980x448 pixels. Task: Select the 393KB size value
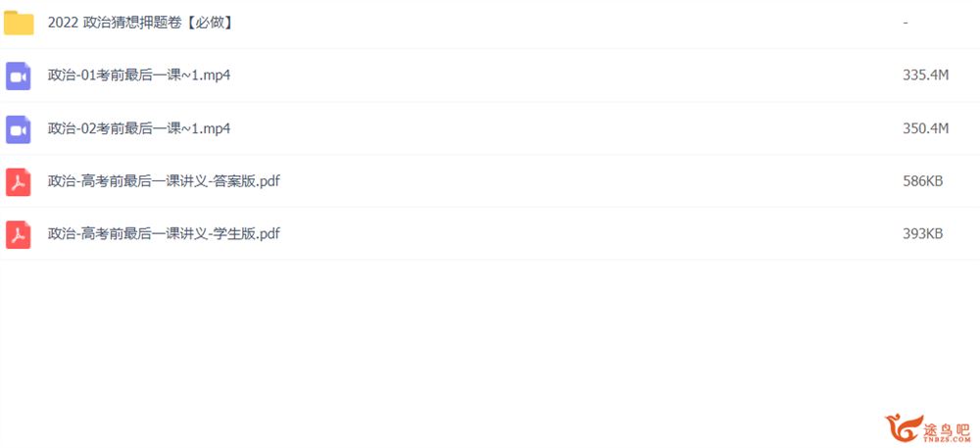[922, 234]
